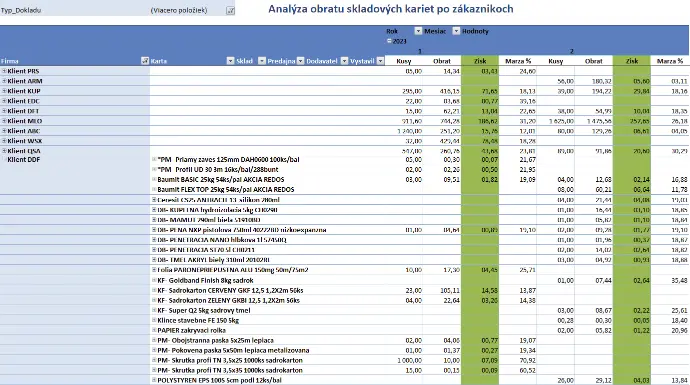Viewport: 690px width, 385px height.
Task: Select the Klient DDF row label
Action: [24, 160]
